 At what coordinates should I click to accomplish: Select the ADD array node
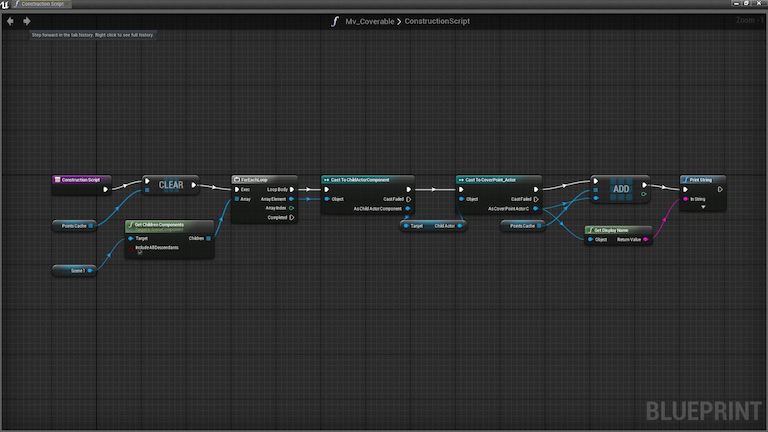click(621, 189)
